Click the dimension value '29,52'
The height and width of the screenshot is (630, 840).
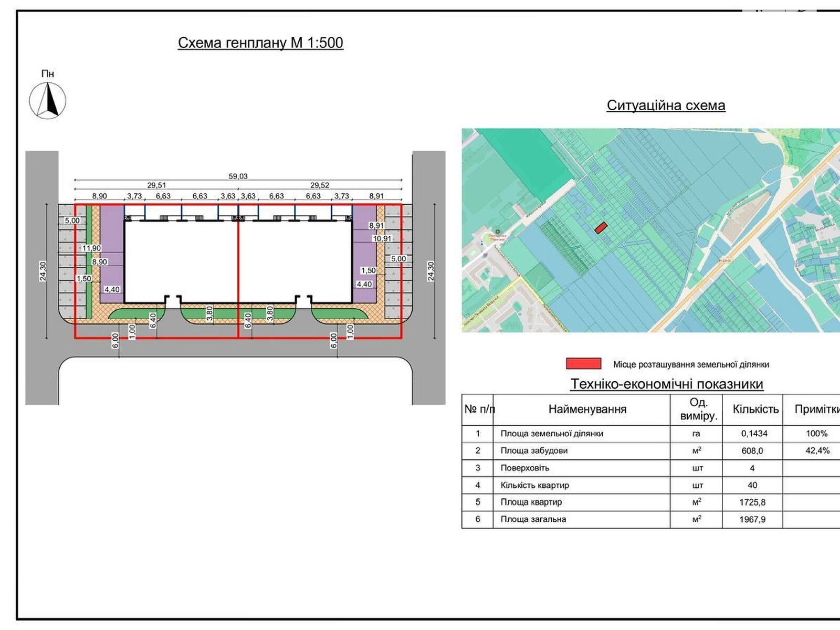pyautogui.click(x=320, y=185)
